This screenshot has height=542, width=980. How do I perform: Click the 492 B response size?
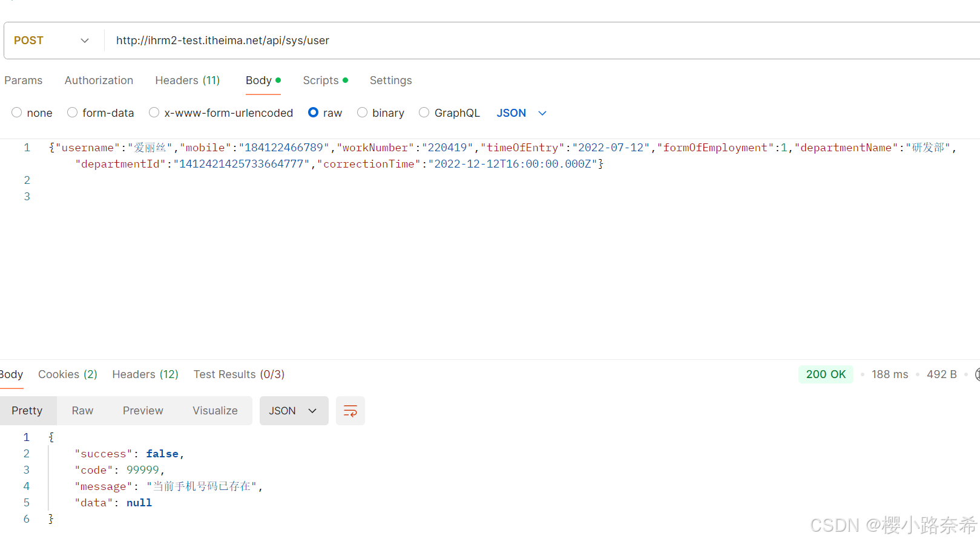click(942, 374)
